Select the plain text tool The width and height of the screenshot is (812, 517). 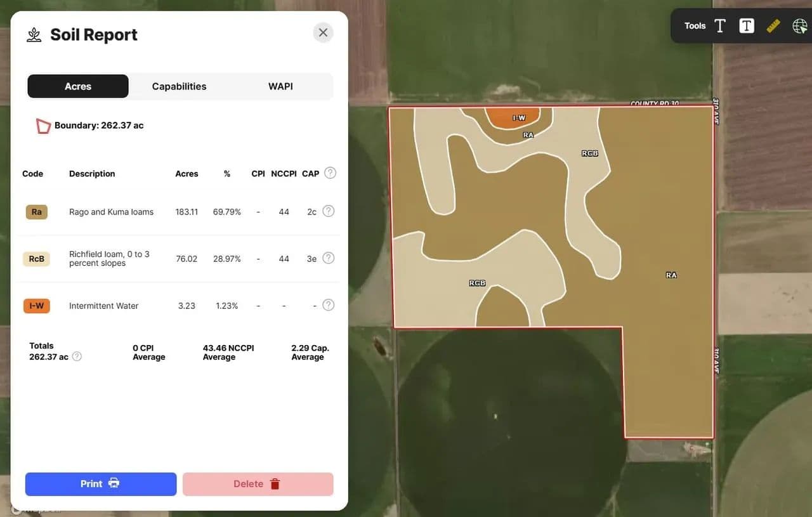pyautogui.click(x=720, y=26)
